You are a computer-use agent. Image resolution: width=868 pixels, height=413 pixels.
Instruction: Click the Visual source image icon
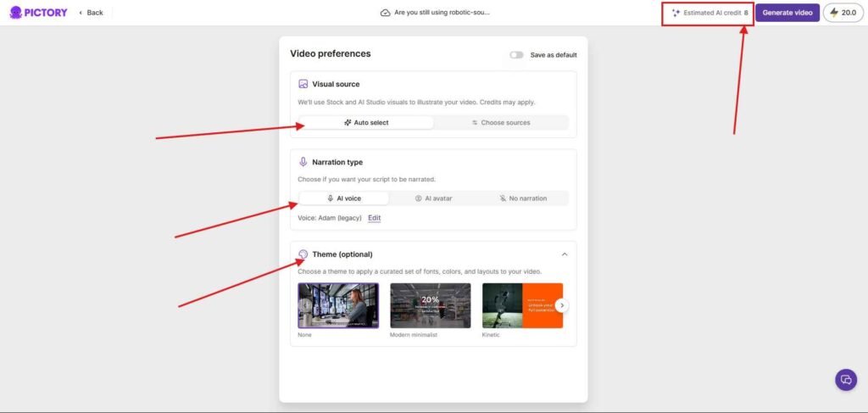point(303,84)
